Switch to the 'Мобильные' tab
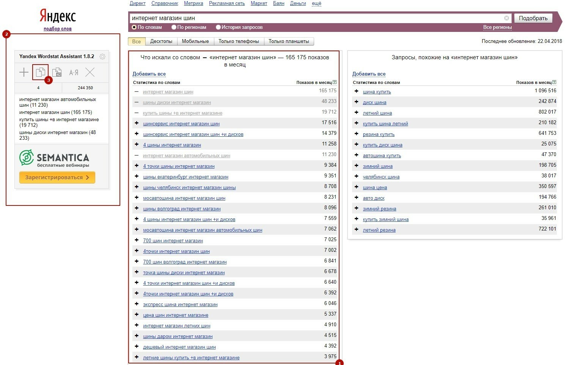This screenshot has width=588, height=365. (195, 41)
